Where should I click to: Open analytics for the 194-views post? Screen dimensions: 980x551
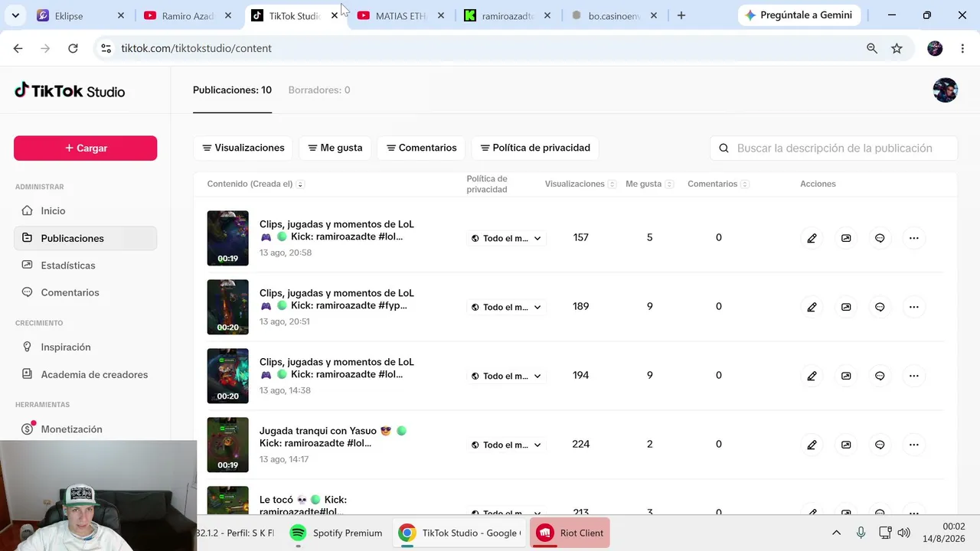(x=846, y=376)
